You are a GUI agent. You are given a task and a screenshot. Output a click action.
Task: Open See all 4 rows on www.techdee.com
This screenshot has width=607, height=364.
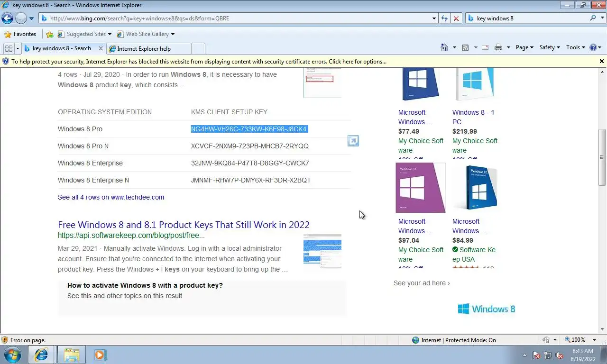[x=111, y=197]
